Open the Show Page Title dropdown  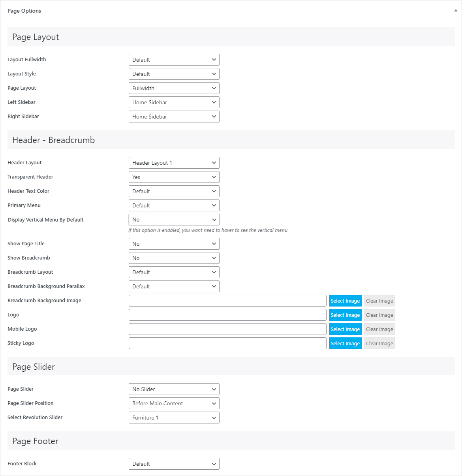pos(174,244)
